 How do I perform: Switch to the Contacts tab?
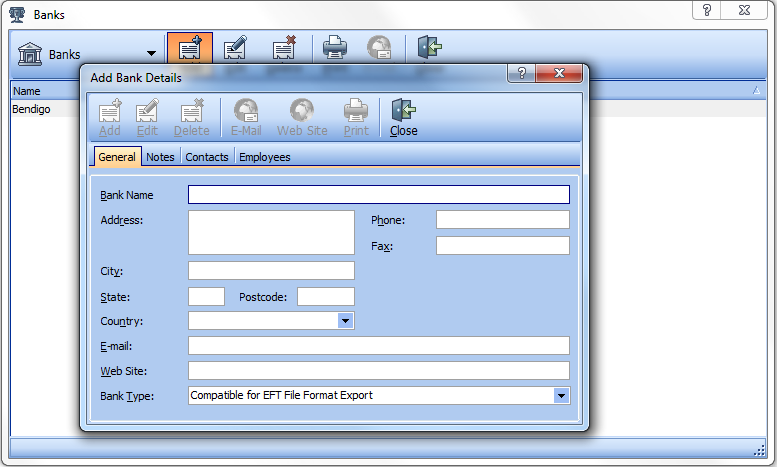click(x=207, y=157)
